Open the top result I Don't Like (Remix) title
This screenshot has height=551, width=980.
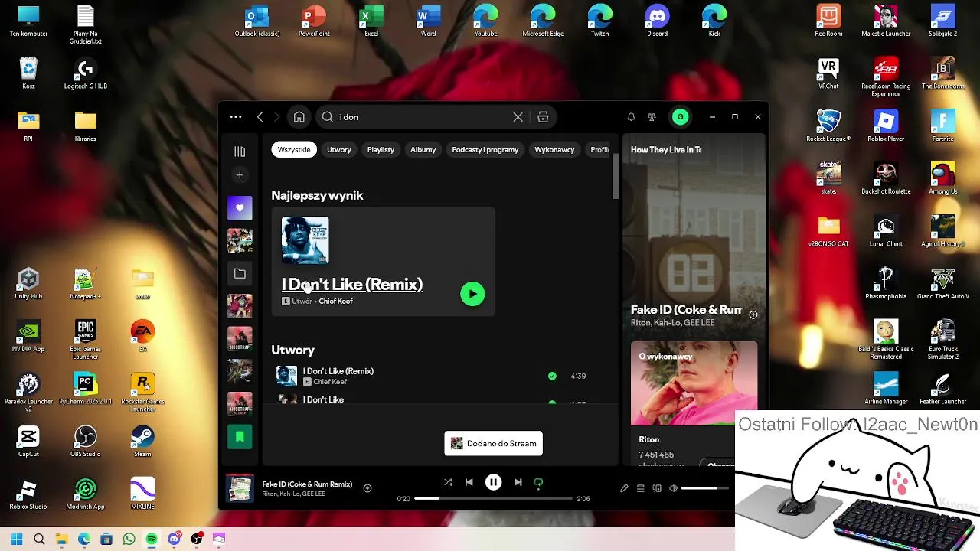(x=352, y=285)
